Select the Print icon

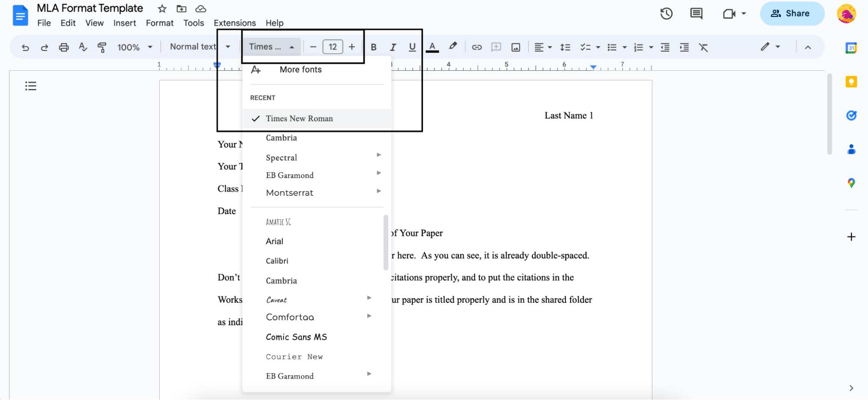tap(64, 47)
